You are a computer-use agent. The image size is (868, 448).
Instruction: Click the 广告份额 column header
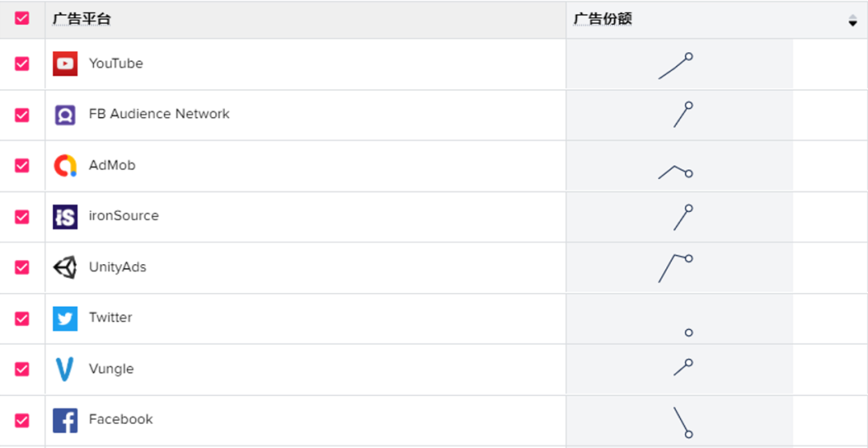click(x=603, y=19)
